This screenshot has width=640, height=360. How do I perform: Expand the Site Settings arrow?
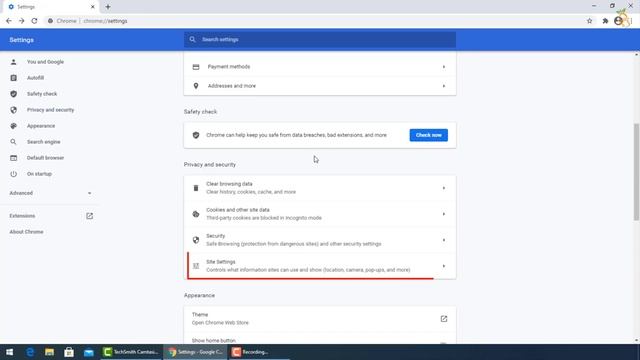(444, 266)
